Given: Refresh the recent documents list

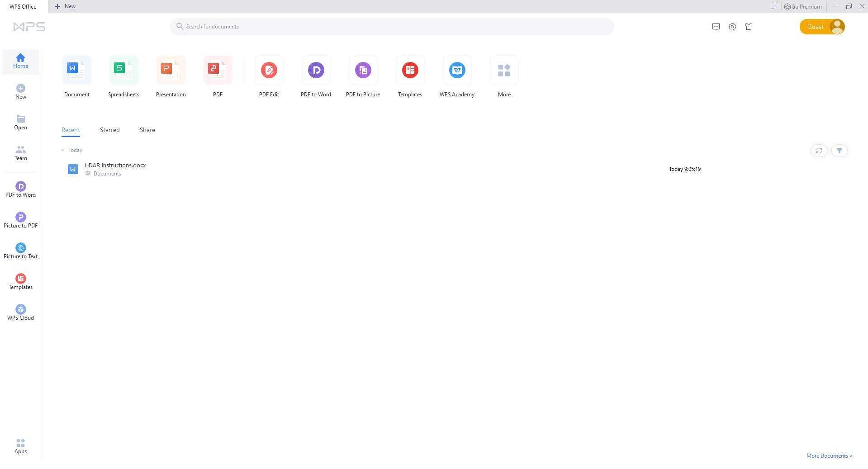Looking at the screenshot, I should point(819,151).
